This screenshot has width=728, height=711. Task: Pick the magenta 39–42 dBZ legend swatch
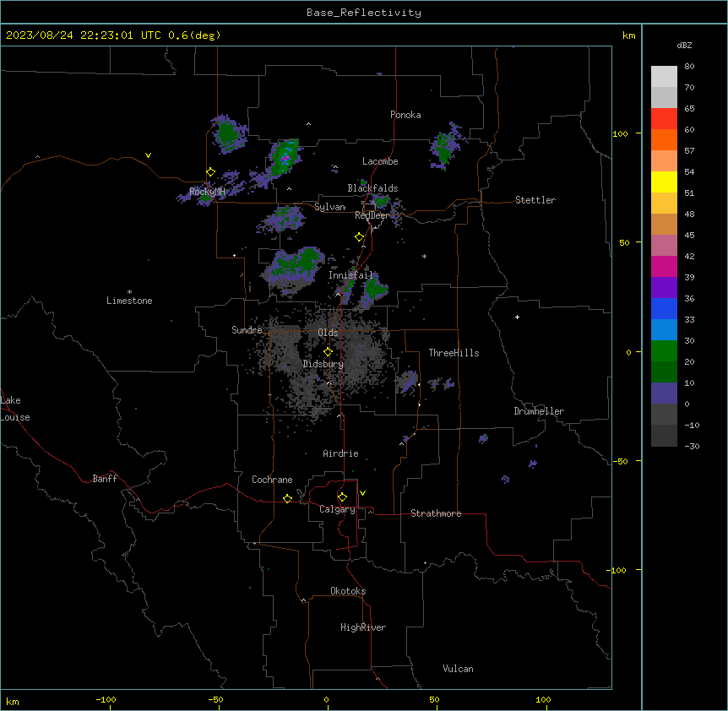(664, 266)
